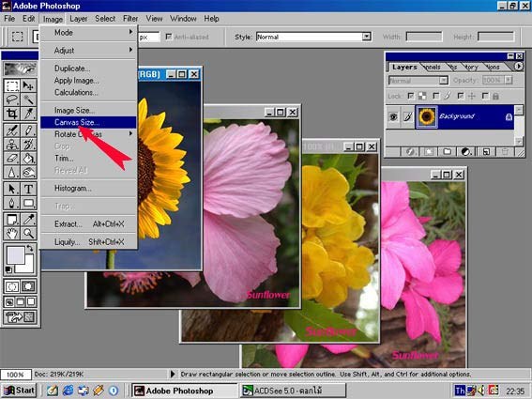The width and height of the screenshot is (532, 399).
Task: Toggle the Lock position checkbox
Action: (461, 96)
